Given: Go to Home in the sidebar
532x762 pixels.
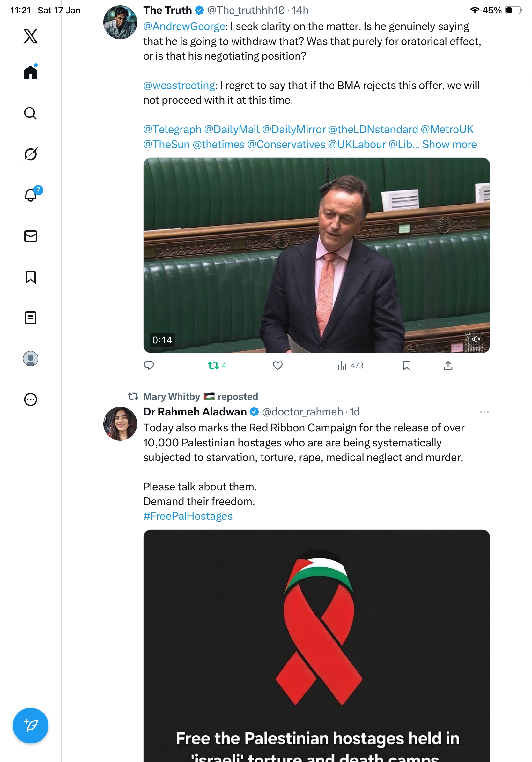Looking at the screenshot, I should (x=31, y=72).
